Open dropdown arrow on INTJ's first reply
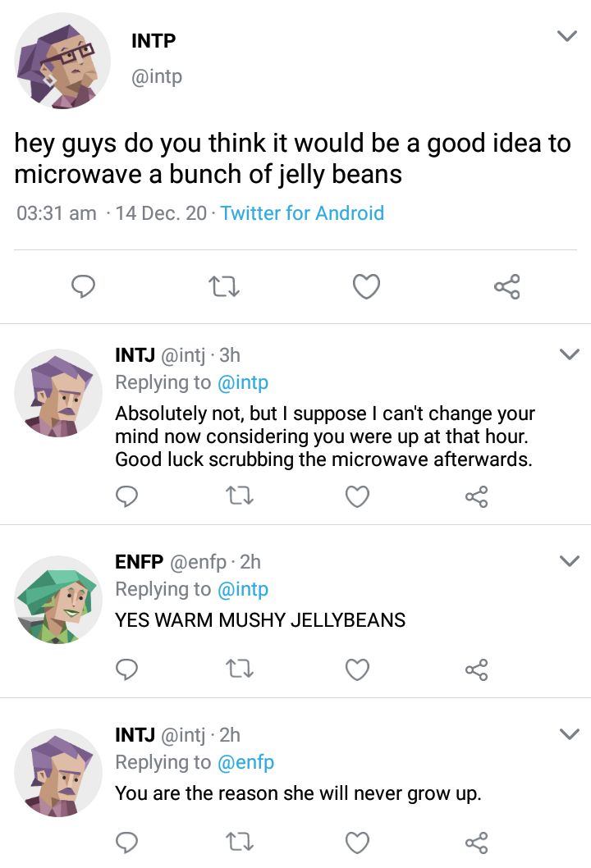Image resolution: width=591 pixels, height=868 pixels. pos(569,354)
